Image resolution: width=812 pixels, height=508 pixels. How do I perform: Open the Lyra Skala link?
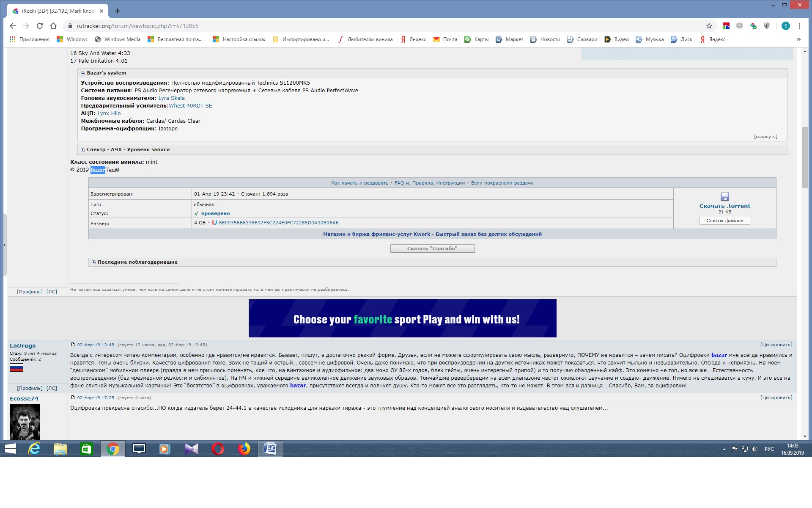tap(171, 98)
